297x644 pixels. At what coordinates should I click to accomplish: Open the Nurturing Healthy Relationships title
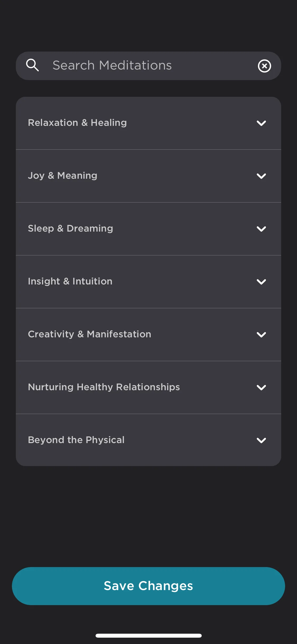(104, 387)
